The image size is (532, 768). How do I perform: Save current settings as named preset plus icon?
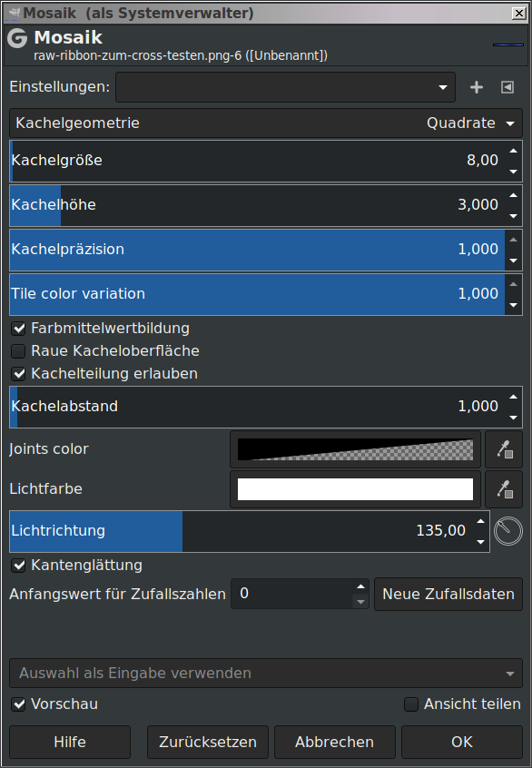click(476, 87)
